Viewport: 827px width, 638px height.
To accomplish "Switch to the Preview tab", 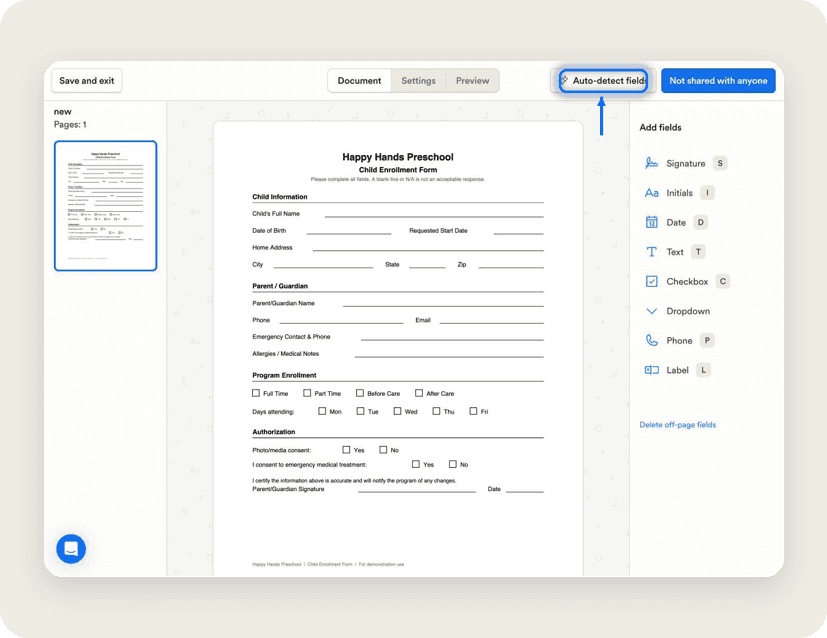I will [x=473, y=81].
